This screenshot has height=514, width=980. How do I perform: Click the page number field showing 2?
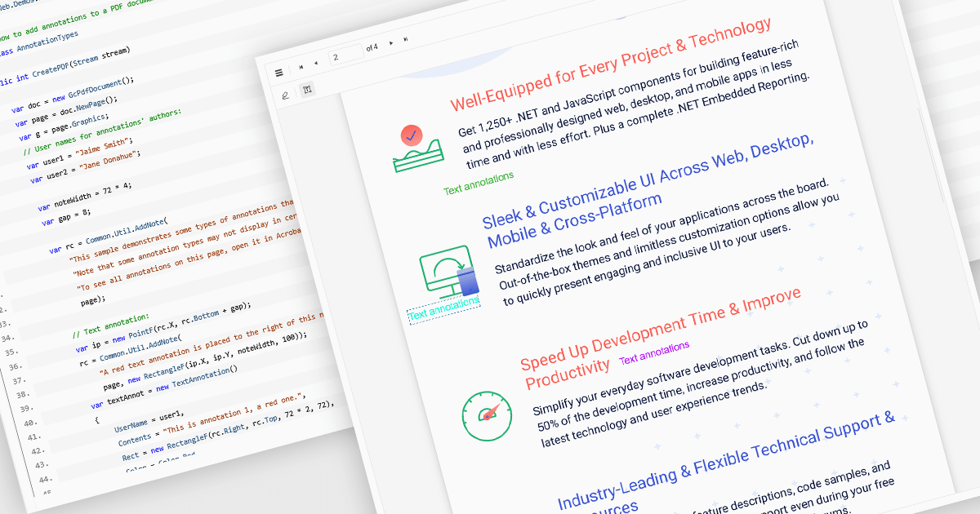346,54
